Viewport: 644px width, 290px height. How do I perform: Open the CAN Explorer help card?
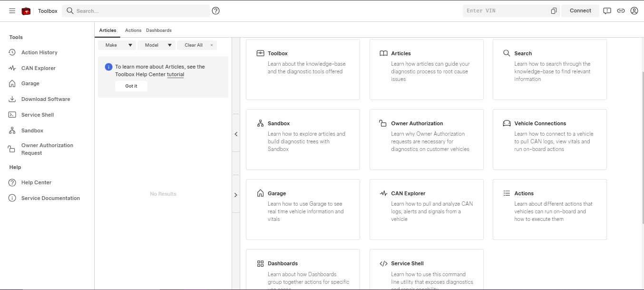(x=427, y=210)
